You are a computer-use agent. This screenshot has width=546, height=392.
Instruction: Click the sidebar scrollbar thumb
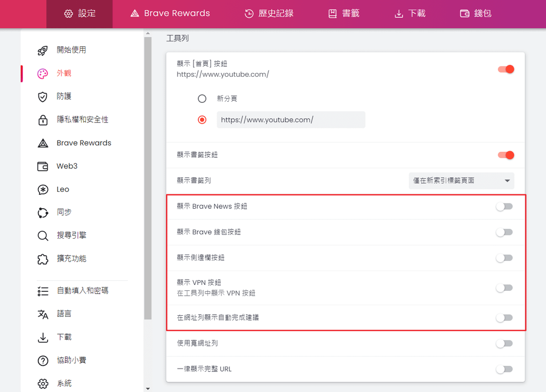148,178
